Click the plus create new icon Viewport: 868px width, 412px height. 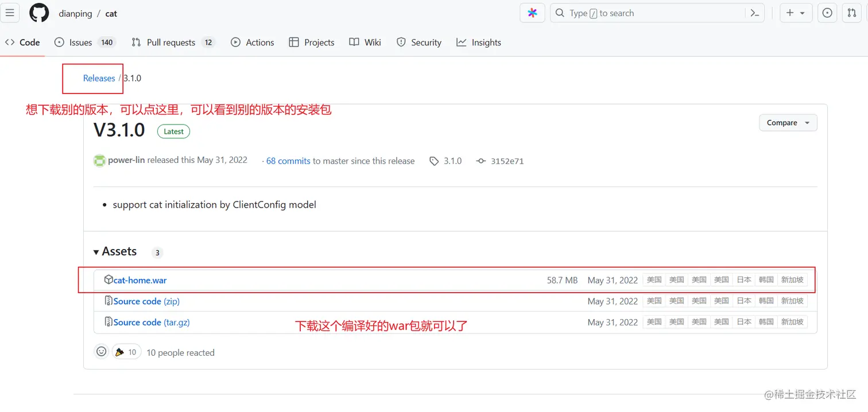790,13
